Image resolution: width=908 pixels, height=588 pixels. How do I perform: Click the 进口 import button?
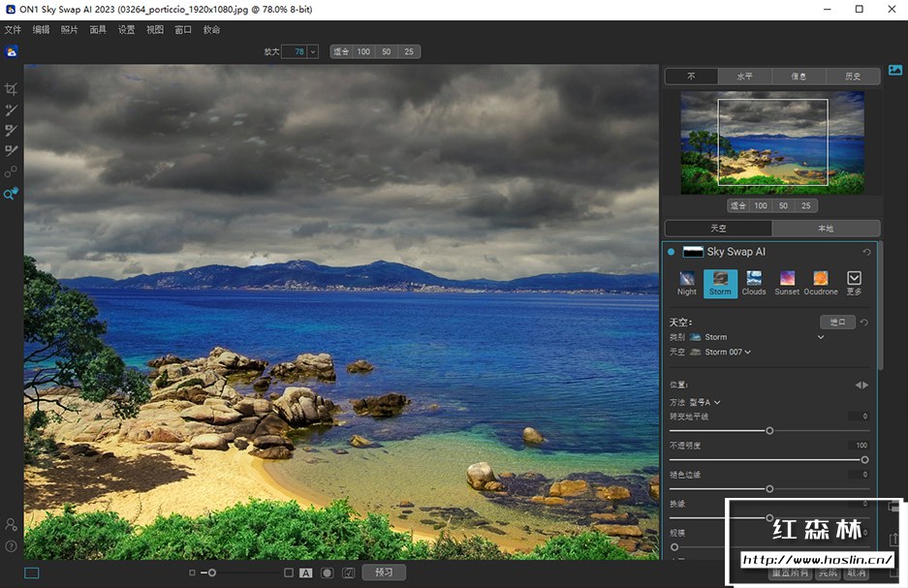click(x=837, y=322)
